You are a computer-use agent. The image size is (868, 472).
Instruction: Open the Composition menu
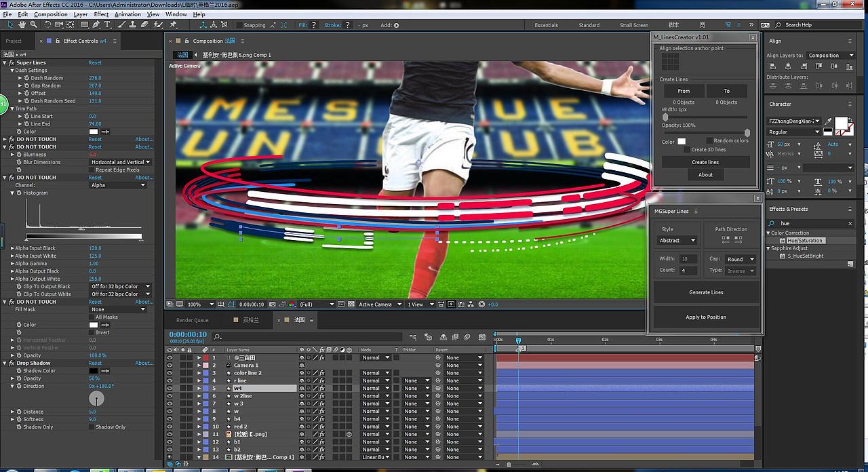[x=50, y=14]
